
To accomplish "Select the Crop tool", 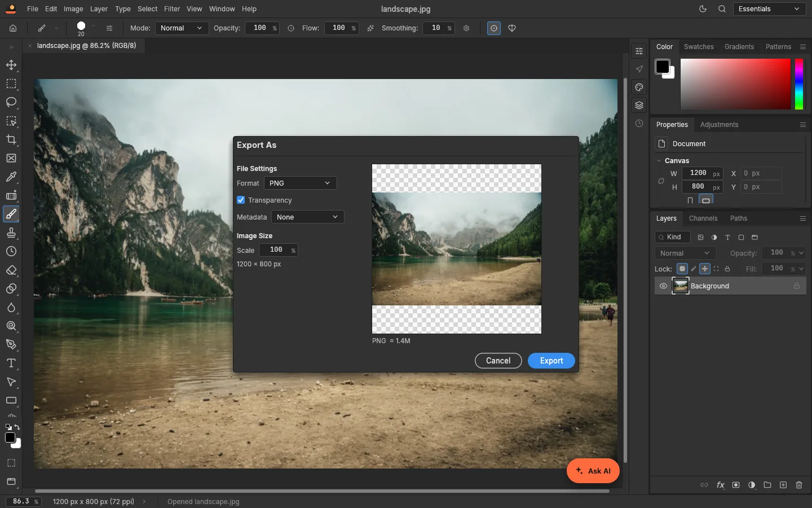I will pos(11,139).
